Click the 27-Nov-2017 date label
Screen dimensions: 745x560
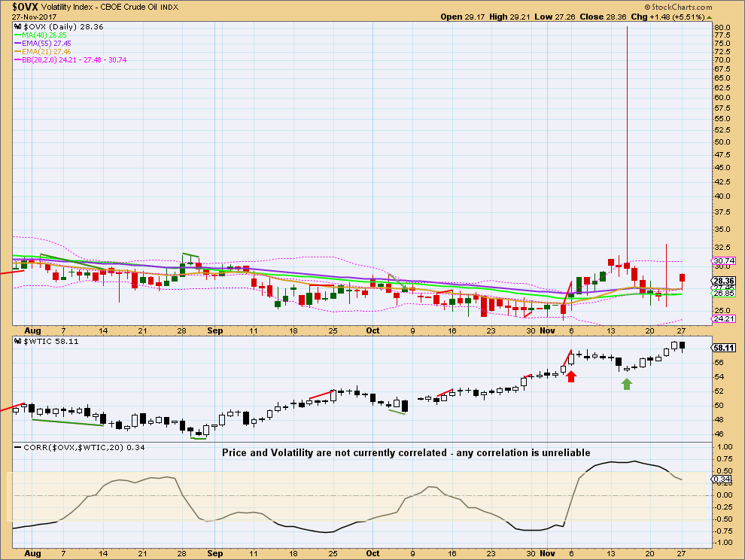34,17
